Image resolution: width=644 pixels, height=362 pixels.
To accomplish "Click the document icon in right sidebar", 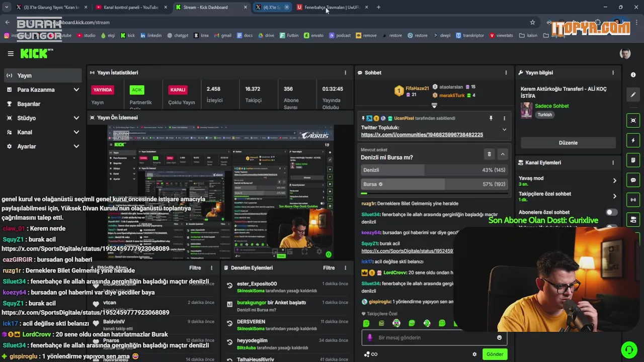I will pyautogui.click(x=633, y=160).
